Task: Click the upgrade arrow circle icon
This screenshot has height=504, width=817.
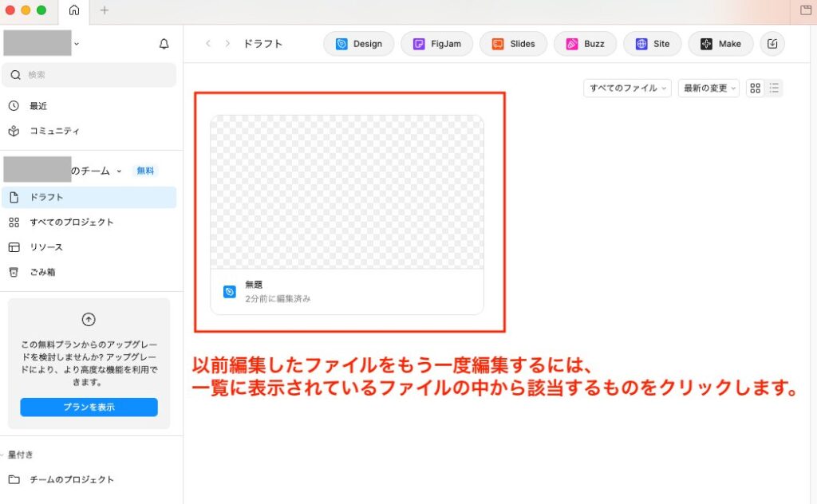Action: (89, 319)
